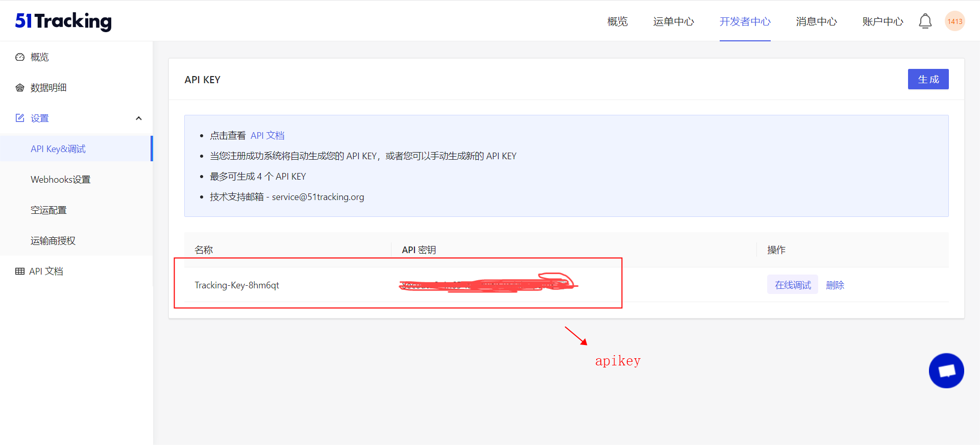Click the 名称 column header
Screen dimensions: 980x445
coord(204,250)
